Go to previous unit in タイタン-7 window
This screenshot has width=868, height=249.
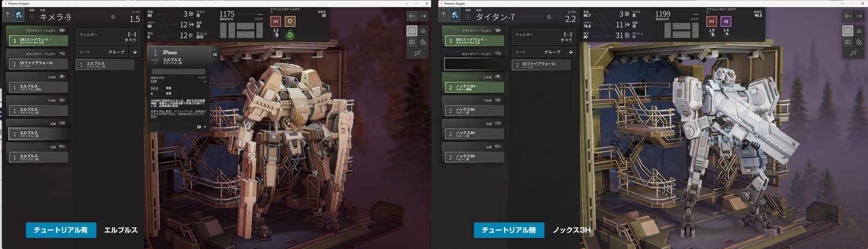click(848, 16)
